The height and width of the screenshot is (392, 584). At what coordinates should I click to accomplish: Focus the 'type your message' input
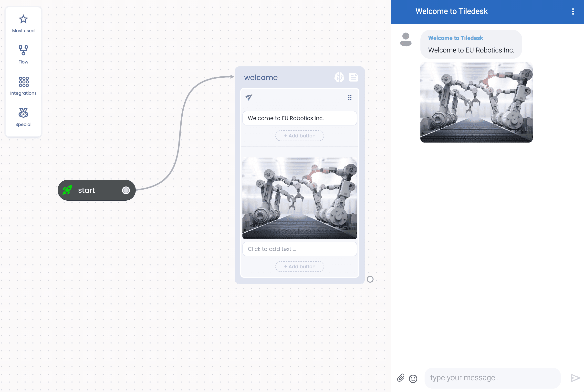[x=492, y=378]
